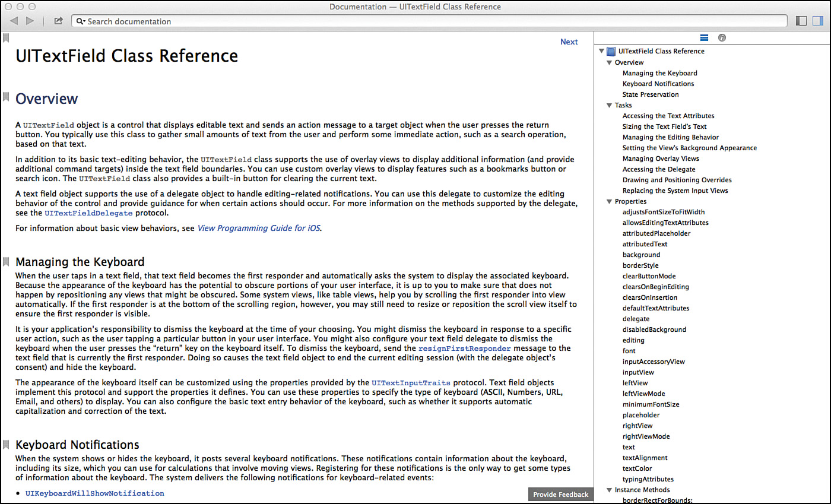Screen dimensions: 831x504
Task: Go to the Next page link
Action: click(569, 42)
